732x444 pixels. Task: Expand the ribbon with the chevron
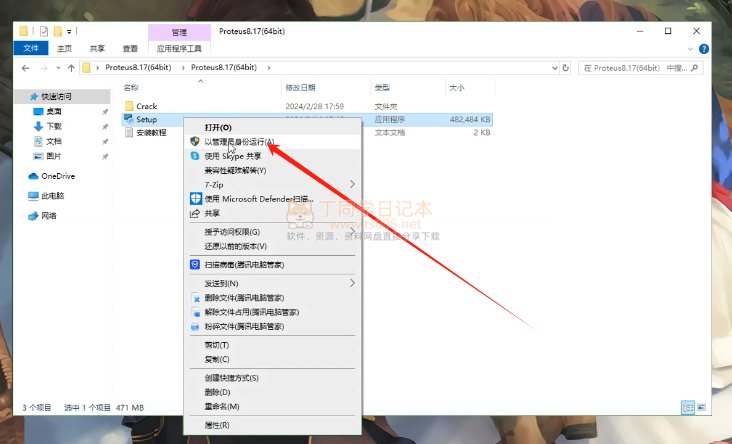pyautogui.click(x=690, y=49)
